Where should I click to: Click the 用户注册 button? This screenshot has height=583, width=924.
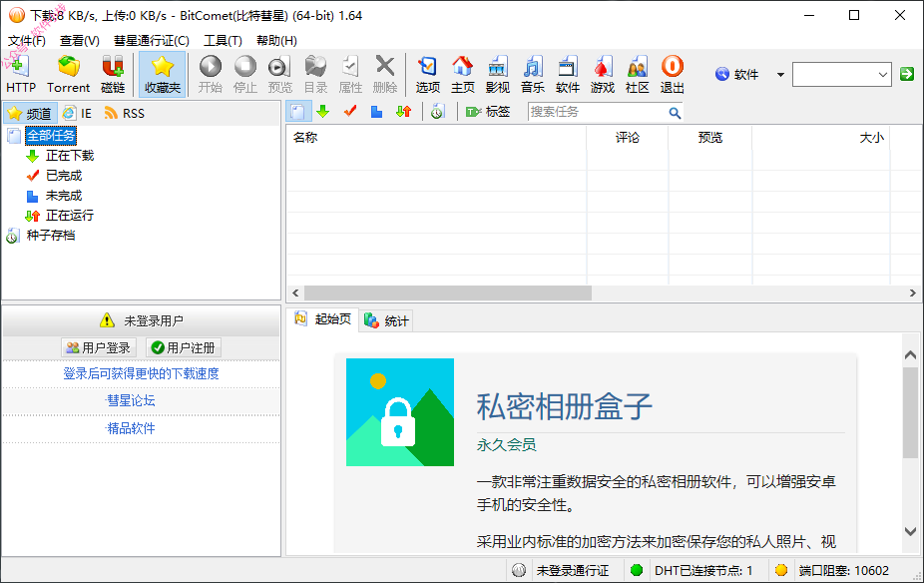point(184,347)
